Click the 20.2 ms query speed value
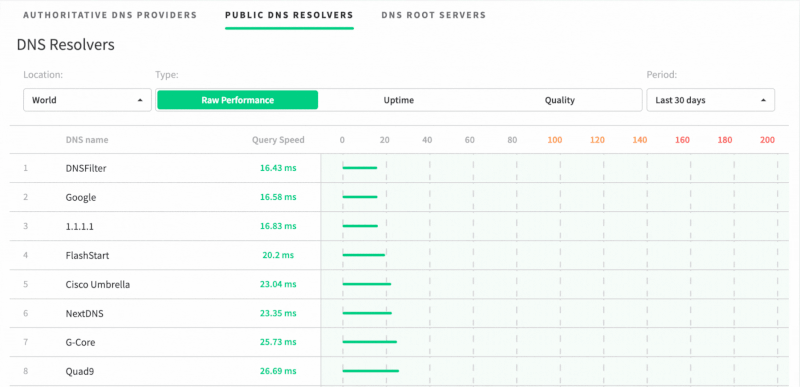800x387 pixels. click(x=278, y=255)
